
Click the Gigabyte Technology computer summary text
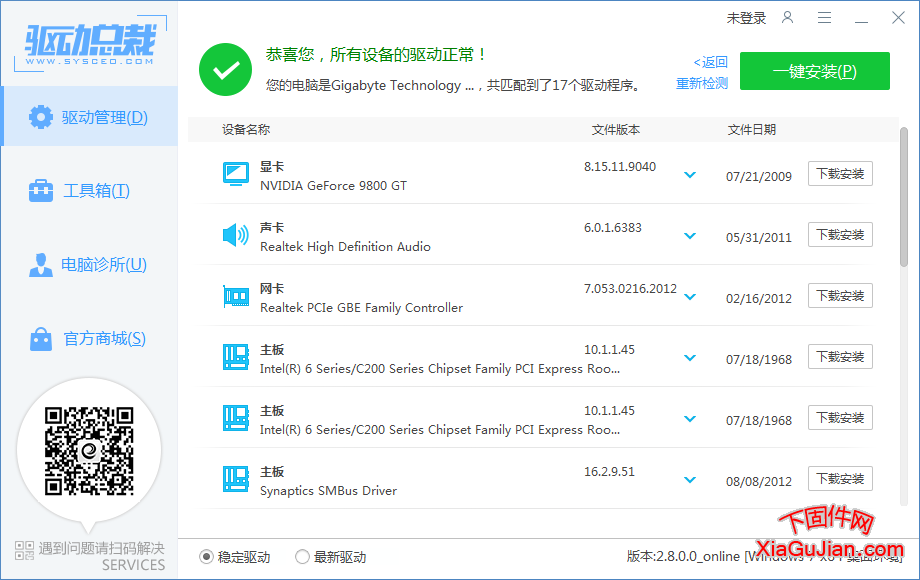pos(452,86)
